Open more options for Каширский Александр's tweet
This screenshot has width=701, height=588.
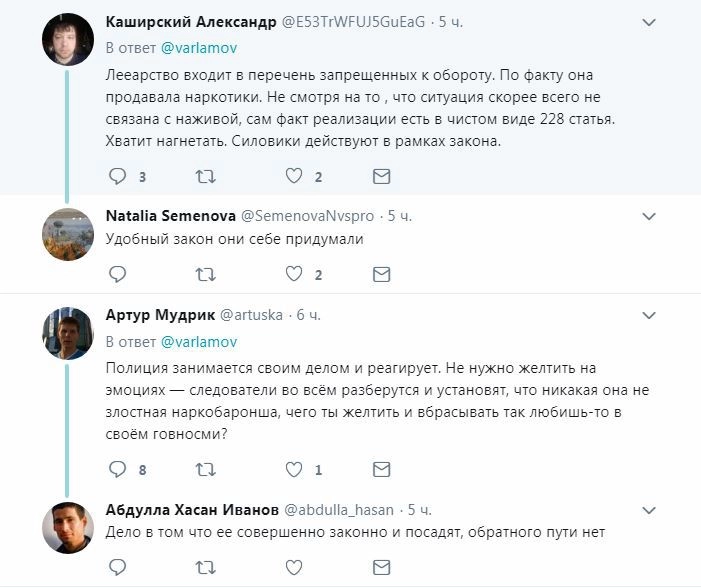649,22
